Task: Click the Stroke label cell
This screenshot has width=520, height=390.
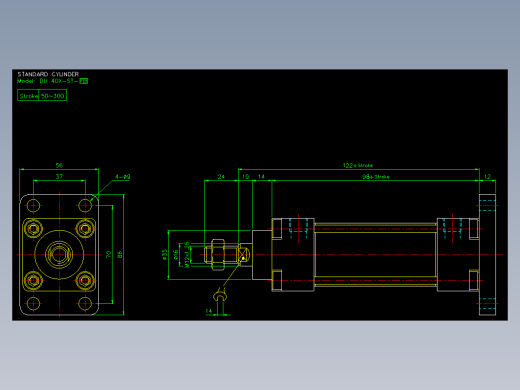Action: (x=28, y=96)
